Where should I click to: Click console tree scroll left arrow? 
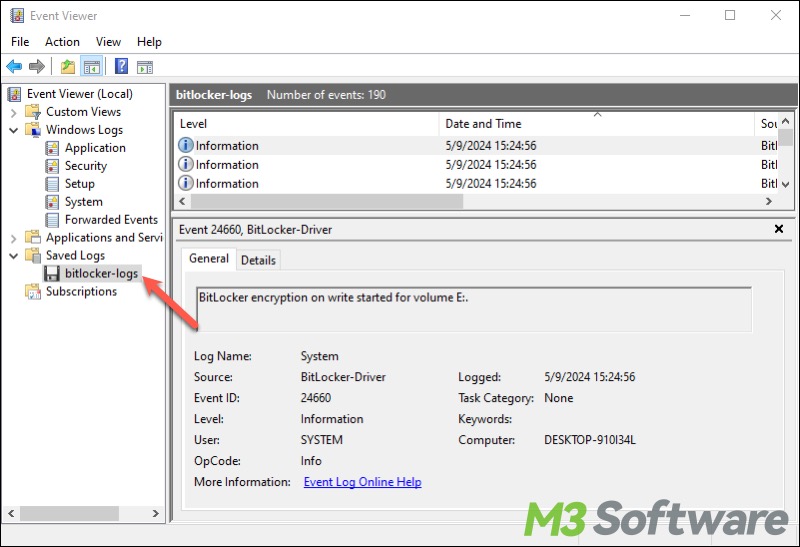[x=11, y=513]
